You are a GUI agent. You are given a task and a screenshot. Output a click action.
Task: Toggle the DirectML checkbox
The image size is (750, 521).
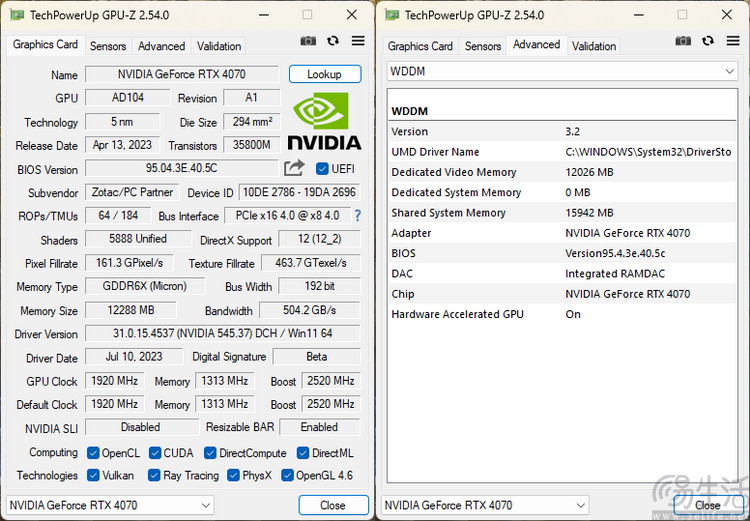click(x=303, y=453)
